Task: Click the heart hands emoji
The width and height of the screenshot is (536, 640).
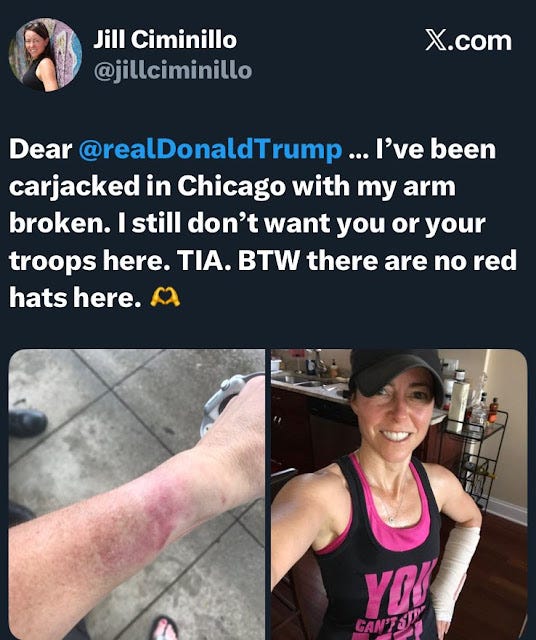Action: (165, 298)
